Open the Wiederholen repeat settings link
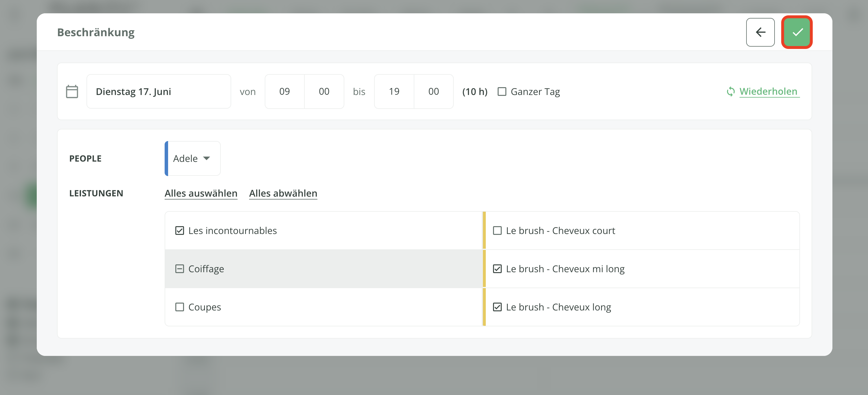 (768, 92)
